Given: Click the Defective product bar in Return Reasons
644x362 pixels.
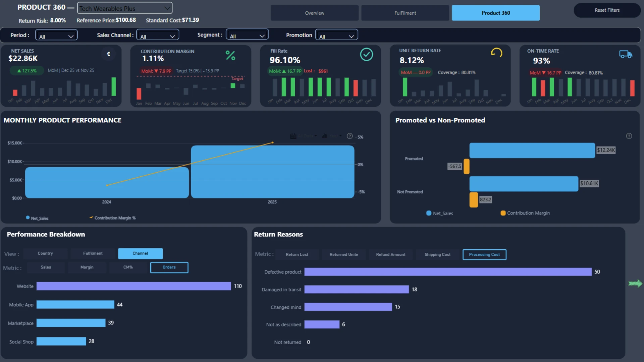Looking at the screenshot, I should pyautogui.click(x=448, y=272).
